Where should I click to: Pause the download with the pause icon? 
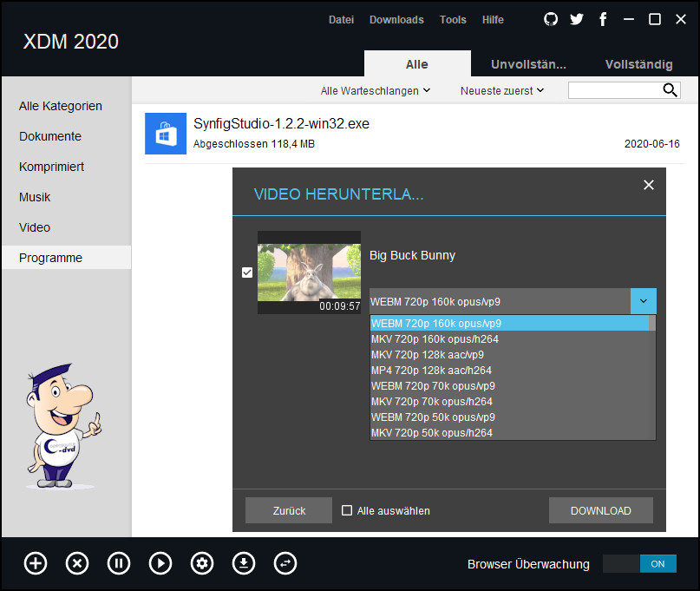pyautogui.click(x=119, y=563)
